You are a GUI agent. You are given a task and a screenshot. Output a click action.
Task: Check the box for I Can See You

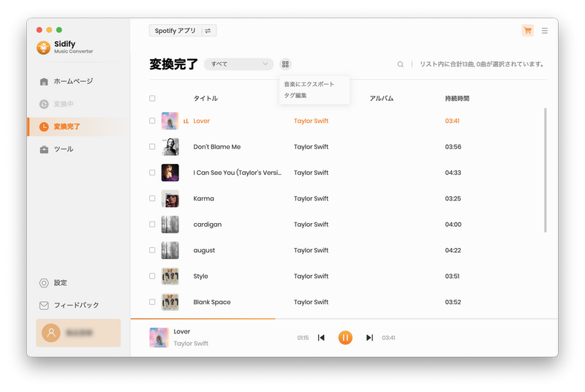tap(152, 173)
